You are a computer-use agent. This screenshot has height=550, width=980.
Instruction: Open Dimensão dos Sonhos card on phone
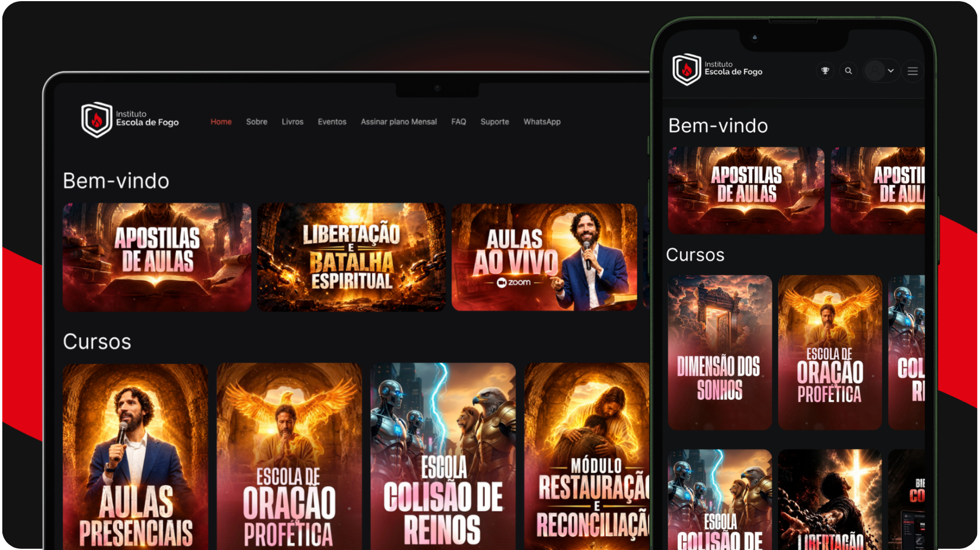[x=720, y=352]
